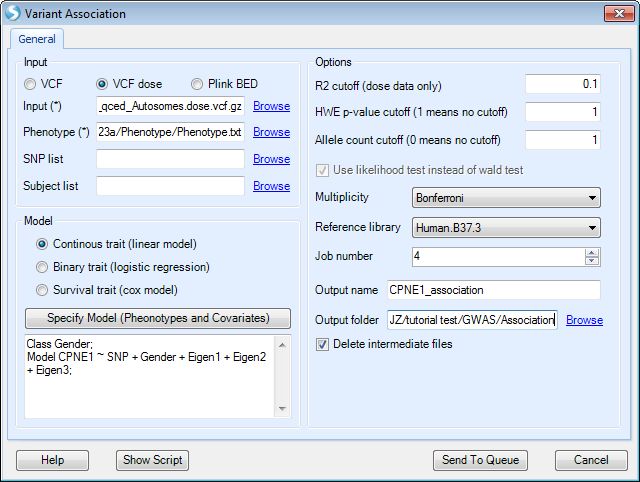The width and height of the screenshot is (640, 482).
Task: Click the Subject list text field
Action: [x=170, y=186]
